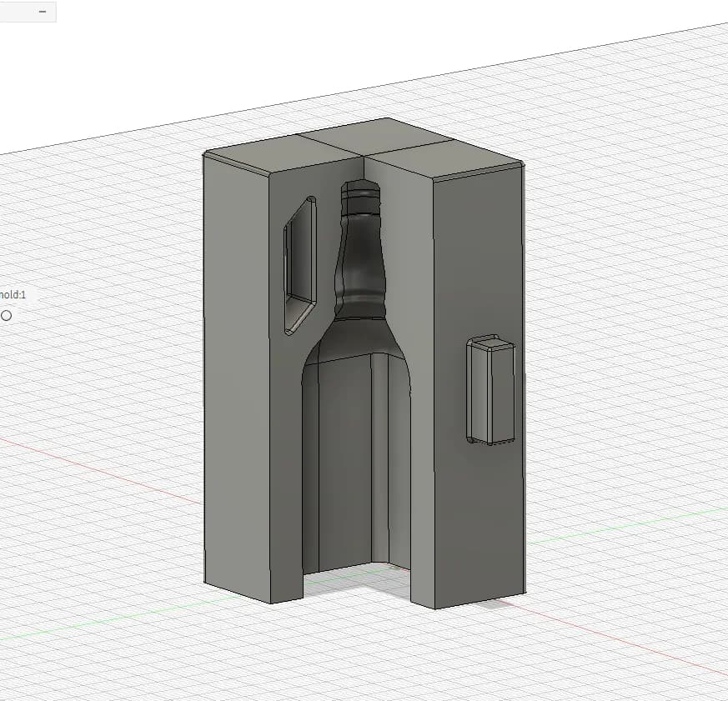Viewport: 728px width, 701px height.
Task: Select the radio circle below "nold:1"
Action: [x=7, y=316]
